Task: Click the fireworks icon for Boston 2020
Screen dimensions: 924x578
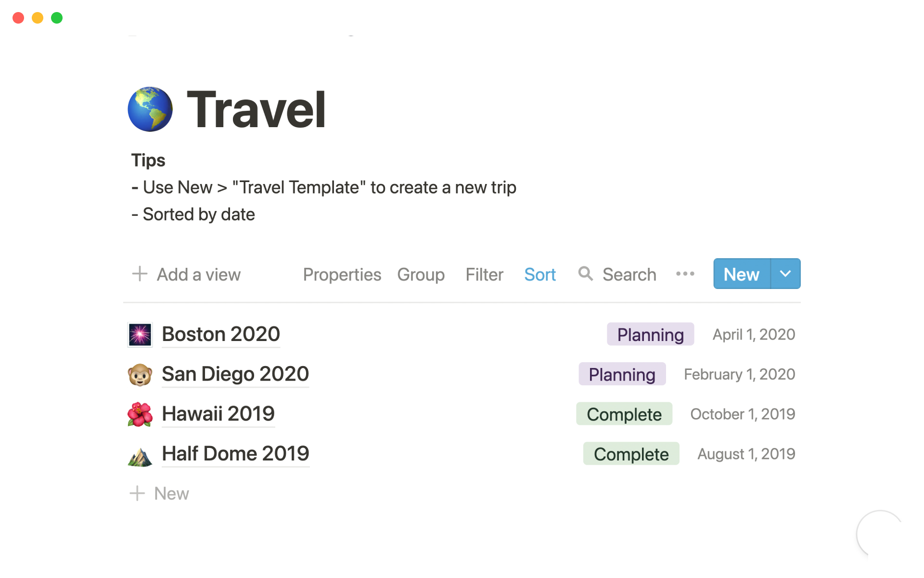Action: click(x=140, y=334)
